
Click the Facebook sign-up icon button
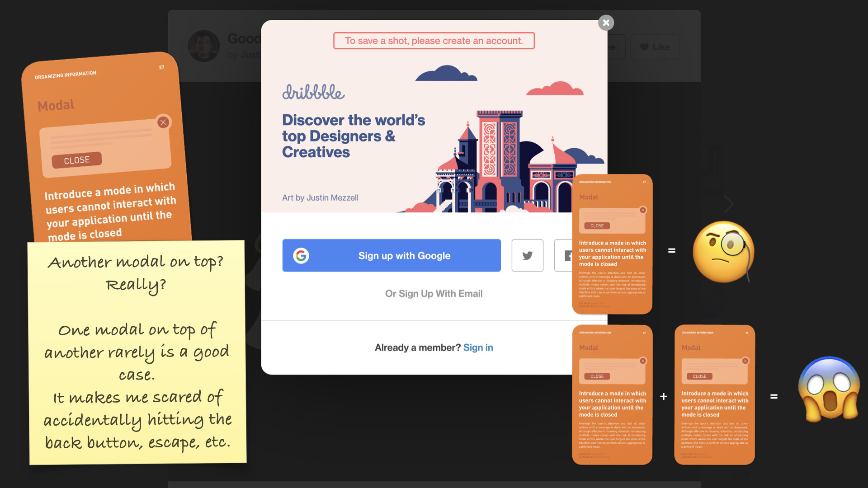coord(564,255)
